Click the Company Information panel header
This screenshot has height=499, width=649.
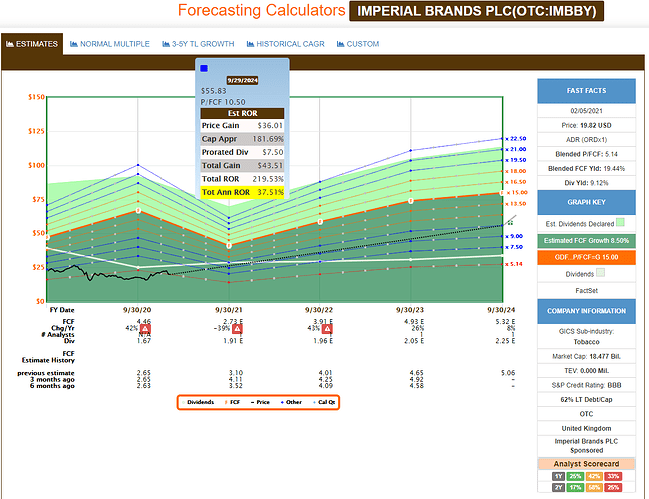[587, 311]
